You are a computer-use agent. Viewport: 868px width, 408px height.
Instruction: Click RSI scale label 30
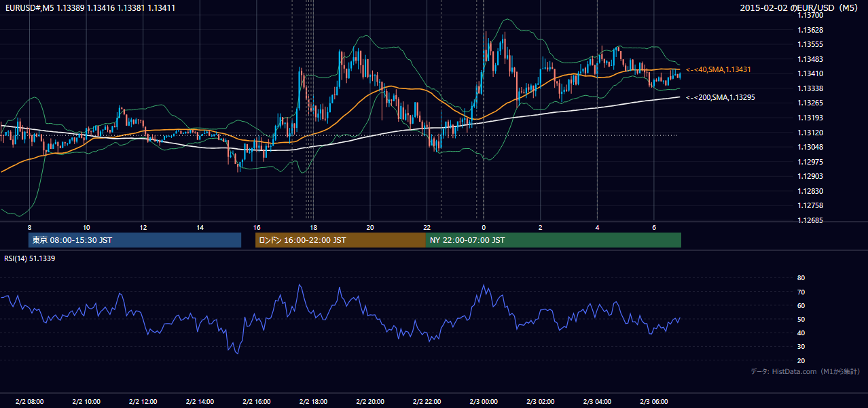pos(801,347)
